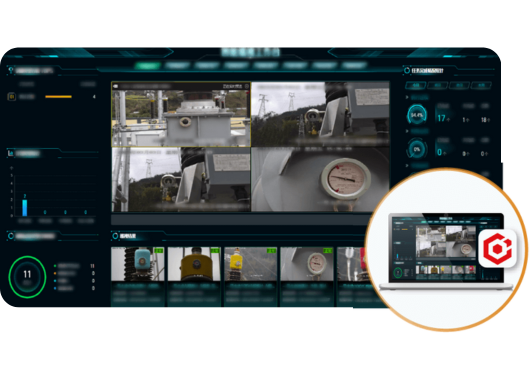The height and width of the screenshot is (370, 530).
Task: Click the red hexagon logo badge on the laptop
Action: tap(498, 248)
